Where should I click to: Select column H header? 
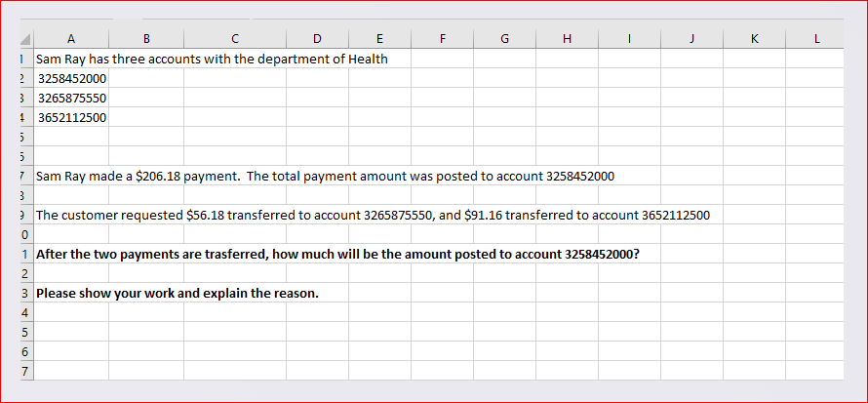[567, 39]
